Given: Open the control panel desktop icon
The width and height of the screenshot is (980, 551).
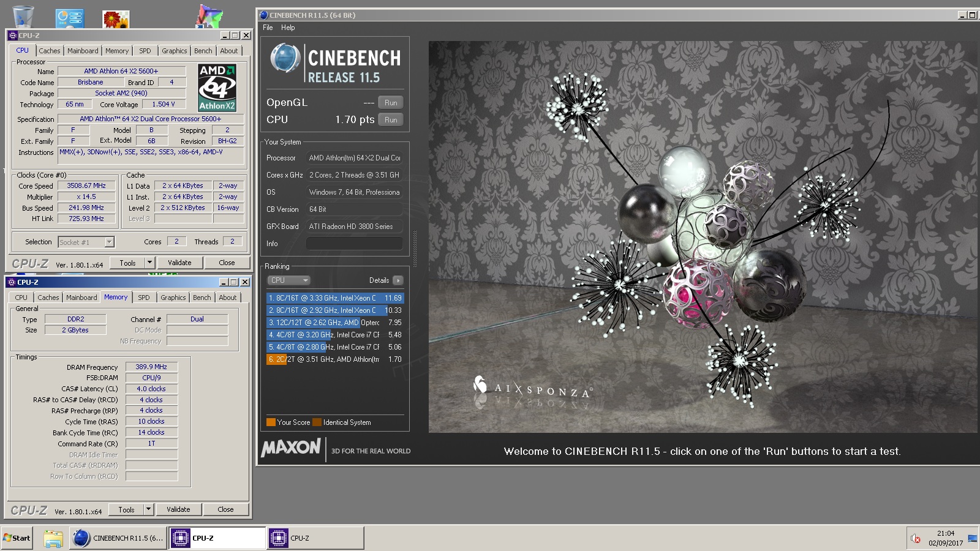Looking at the screenshot, I should pyautogui.click(x=69, y=18).
